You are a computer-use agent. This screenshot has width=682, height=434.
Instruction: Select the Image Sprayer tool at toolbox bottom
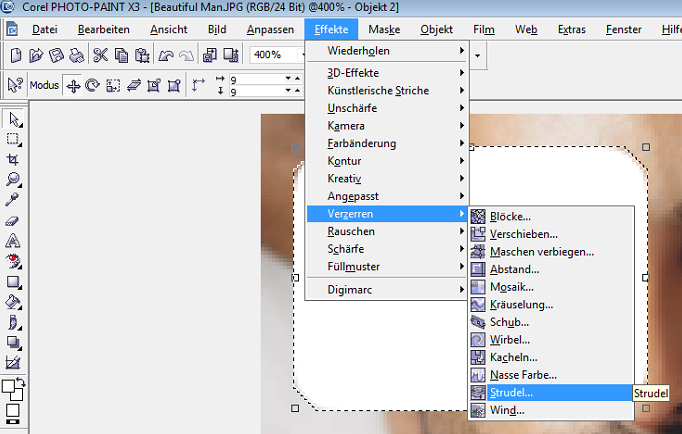[13, 362]
